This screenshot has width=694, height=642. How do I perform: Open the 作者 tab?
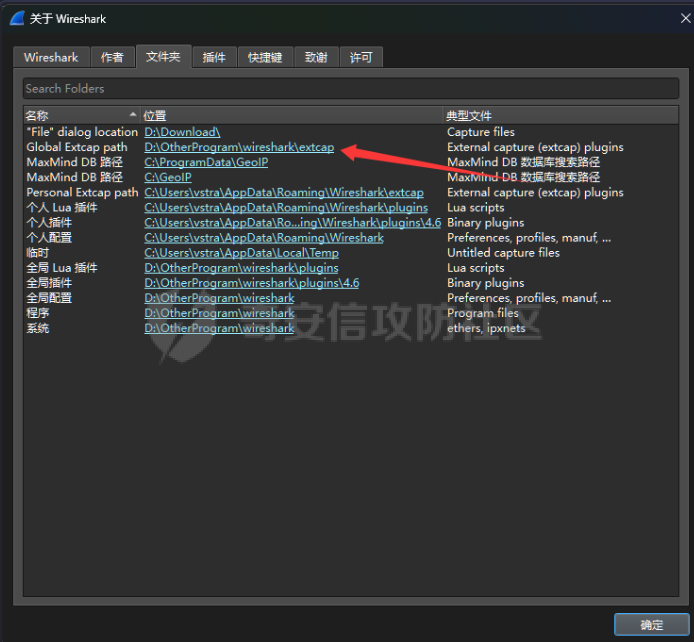click(x=112, y=57)
